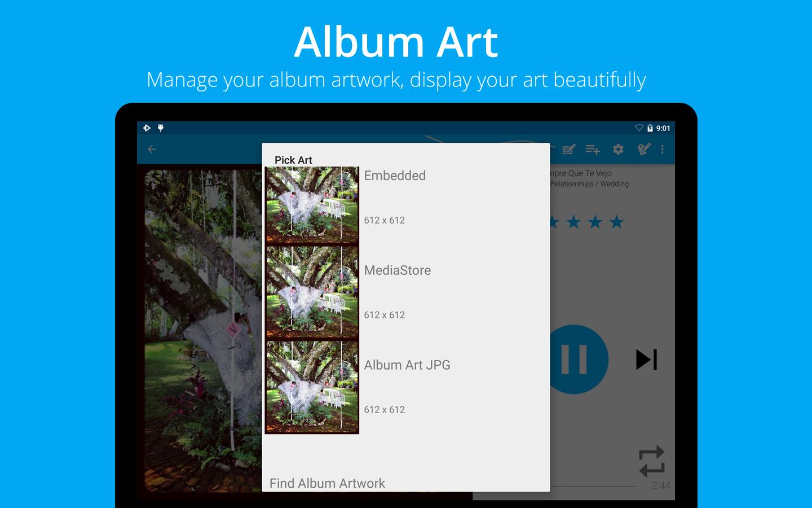Screen dimensions: 812x508
Task: Open the lyrics edit pencil icon
Action: pyautogui.click(x=568, y=149)
